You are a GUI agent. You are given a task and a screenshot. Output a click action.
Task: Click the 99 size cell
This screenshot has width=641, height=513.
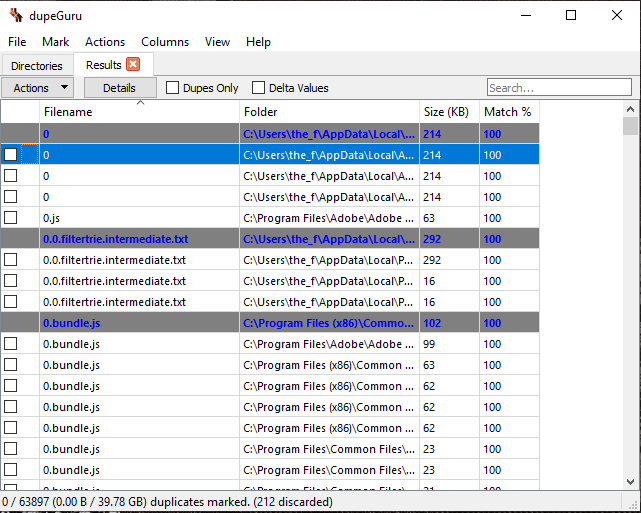449,344
